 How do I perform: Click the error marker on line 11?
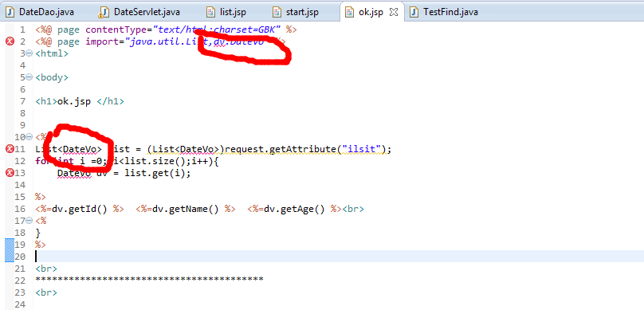[10, 149]
